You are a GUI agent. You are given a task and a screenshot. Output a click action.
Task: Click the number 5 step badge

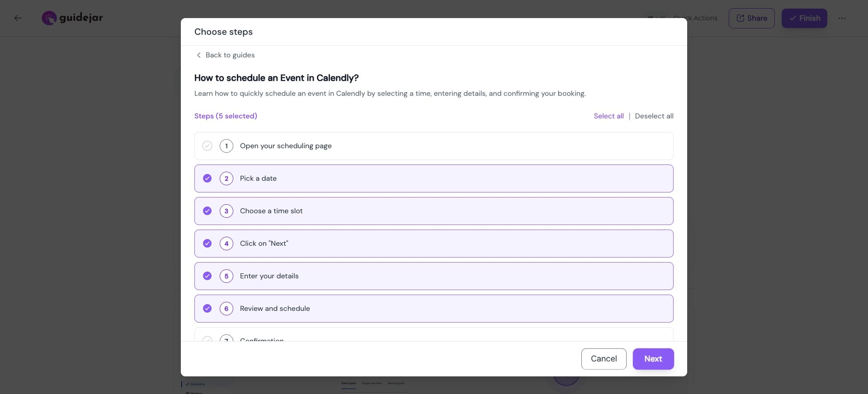(226, 276)
